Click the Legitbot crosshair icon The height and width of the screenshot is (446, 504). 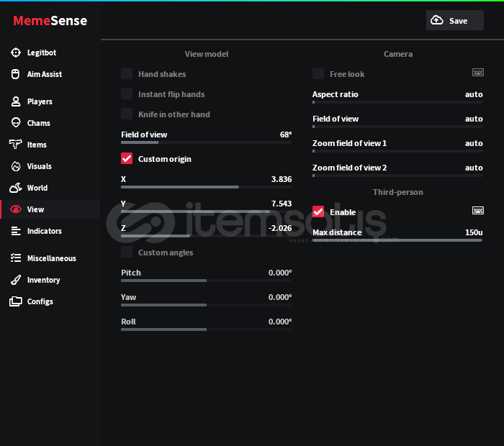click(x=15, y=53)
